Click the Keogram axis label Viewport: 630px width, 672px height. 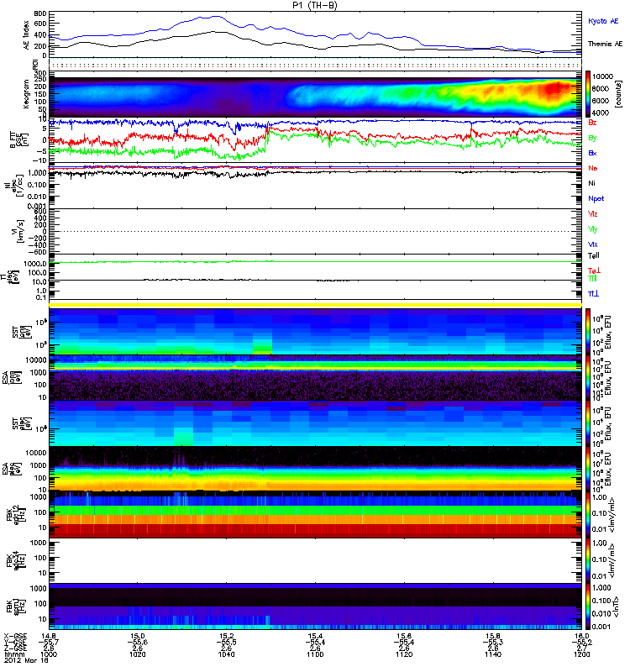coord(27,94)
